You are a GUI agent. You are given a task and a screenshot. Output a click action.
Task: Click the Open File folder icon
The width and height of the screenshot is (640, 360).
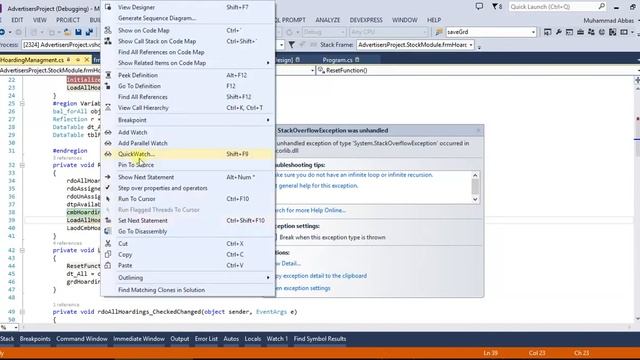tap(67, 32)
